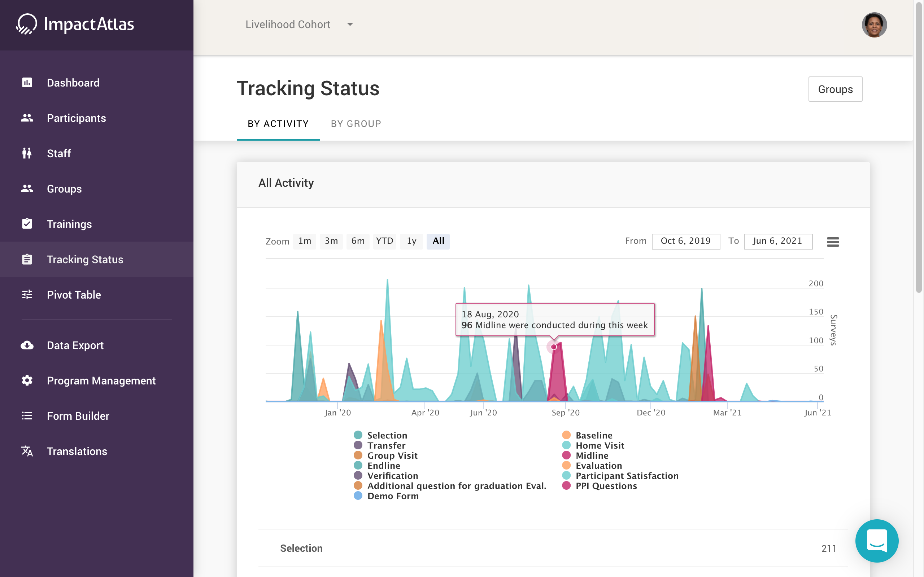Set chart zoom to 6m

357,241
